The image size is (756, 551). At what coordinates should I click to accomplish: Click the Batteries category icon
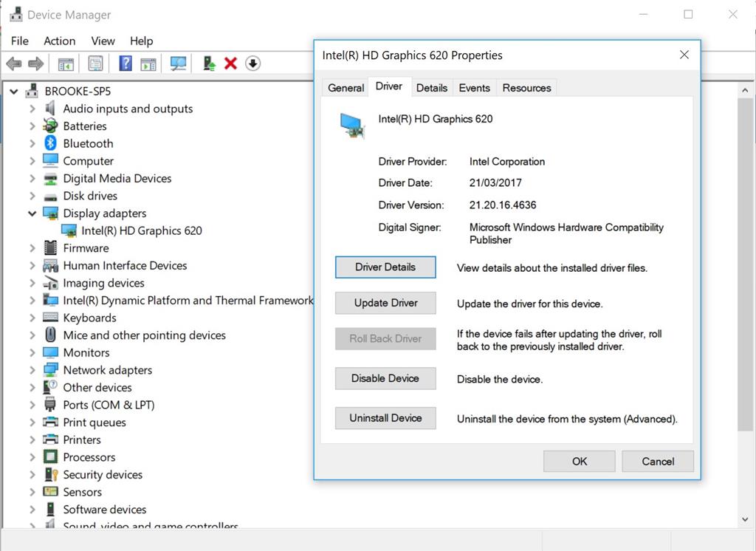coord(50,126)
